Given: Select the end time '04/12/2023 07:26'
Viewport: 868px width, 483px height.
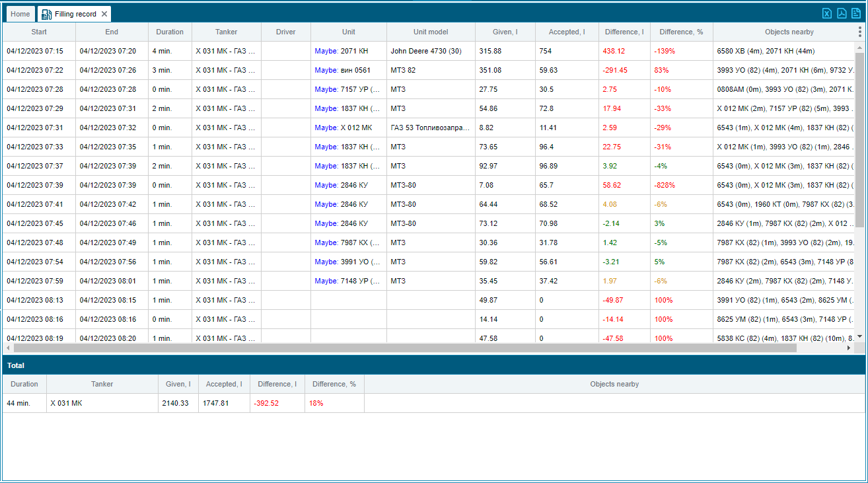Looking at the screenshot, I should (x=108, y=70).
